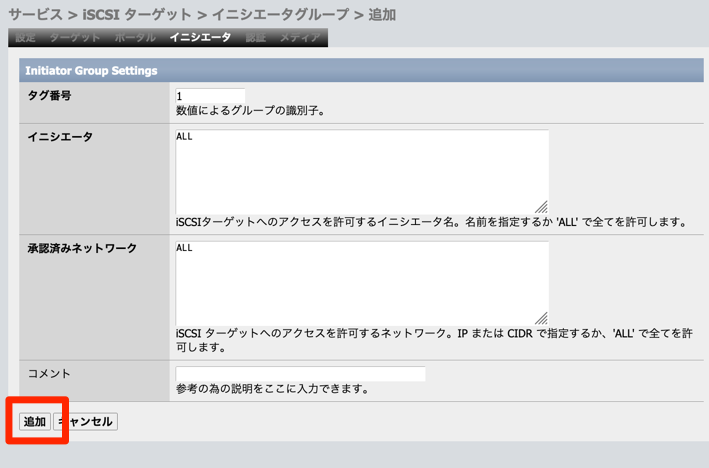709x468 pixels.
Task: Switch to the メディア tab
Action: [x=299, y=38]
